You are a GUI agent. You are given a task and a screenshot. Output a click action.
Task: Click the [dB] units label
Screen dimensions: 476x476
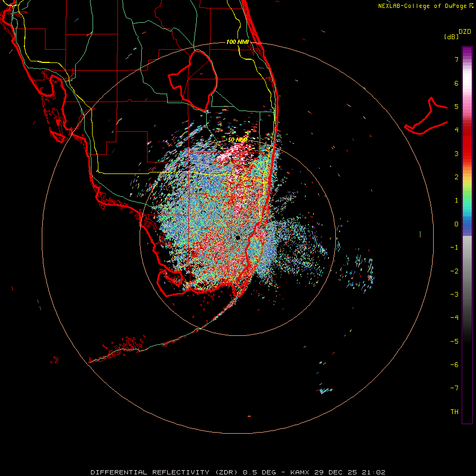tap(451, 36)
